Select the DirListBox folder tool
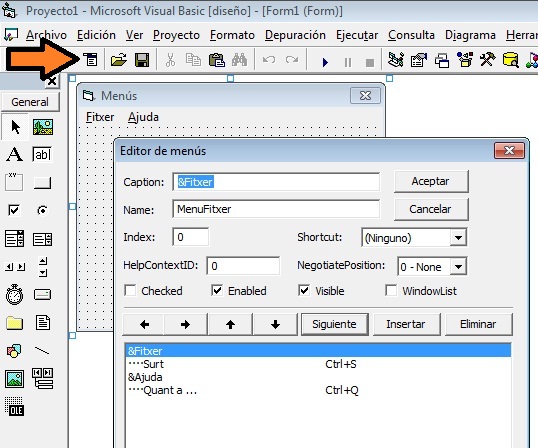Image resolution: width=538 pixels, height=448 pixels. pyautogui.click(x=14, y=323)
